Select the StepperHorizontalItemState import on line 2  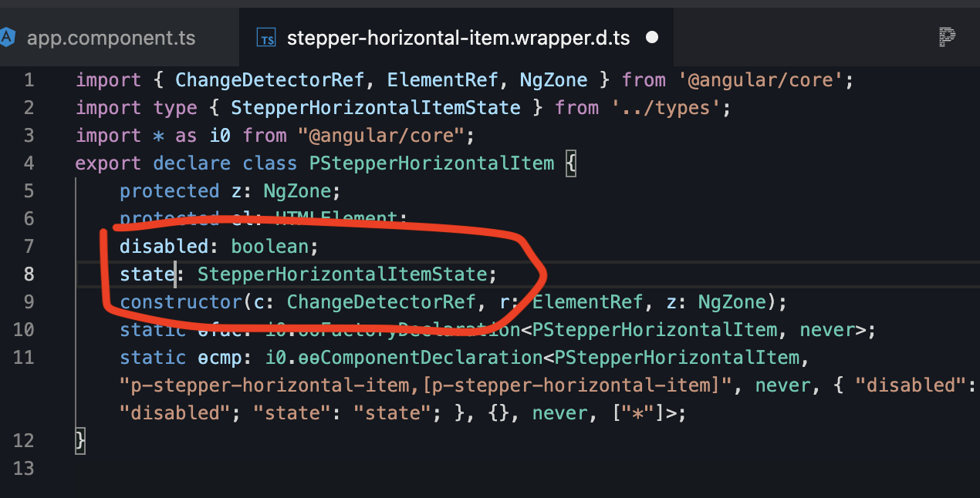tap(376, 107)
